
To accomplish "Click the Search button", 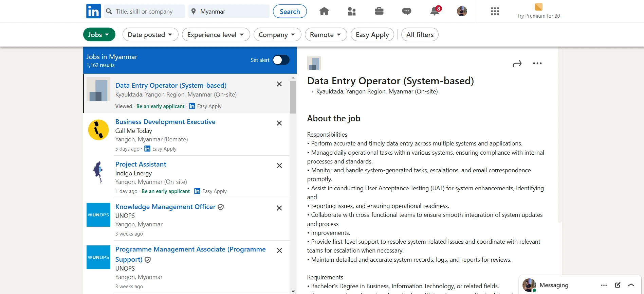I will coord(290,11).
